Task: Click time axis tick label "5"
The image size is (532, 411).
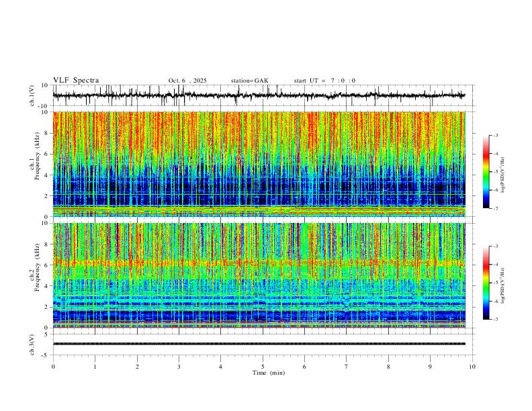Action: pos(263,367)
